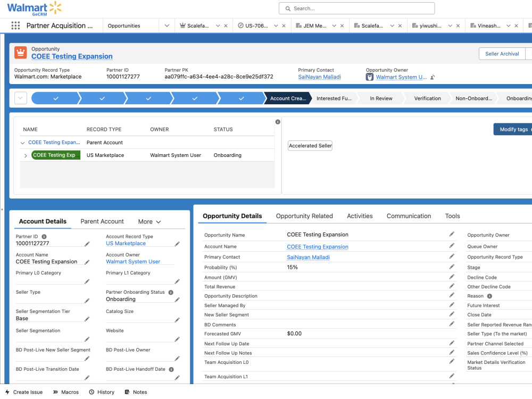The height and width of the screenshot is (399, 532).
Task: Edit Primary L1 Category pencil icon
Action: 177,281
